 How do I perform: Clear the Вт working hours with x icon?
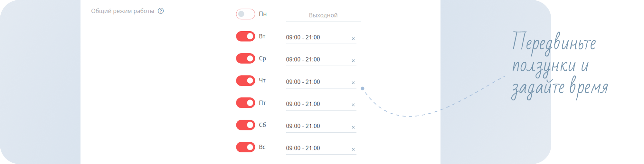coord(353,39)
